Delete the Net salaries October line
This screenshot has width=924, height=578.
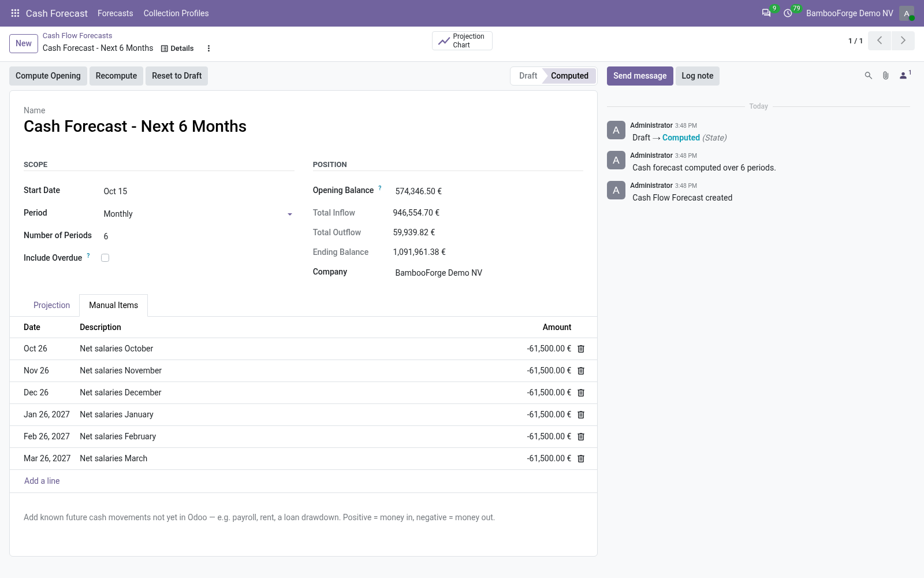[x=581, y=349]
